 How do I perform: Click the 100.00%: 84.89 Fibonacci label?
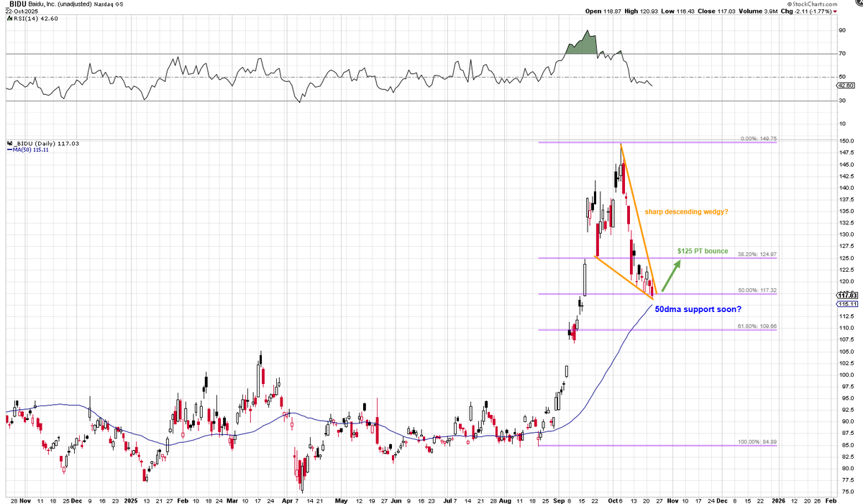click(757, 441)
